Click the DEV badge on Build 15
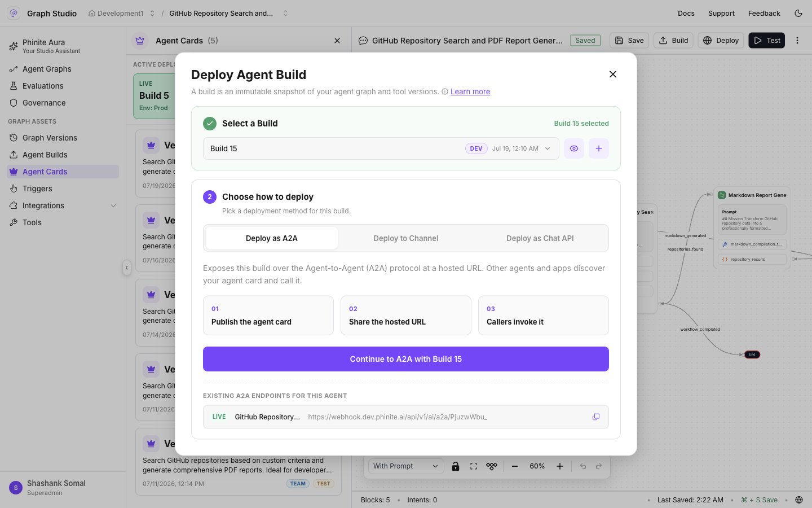812x508 pixels. [x=476, y=148]
